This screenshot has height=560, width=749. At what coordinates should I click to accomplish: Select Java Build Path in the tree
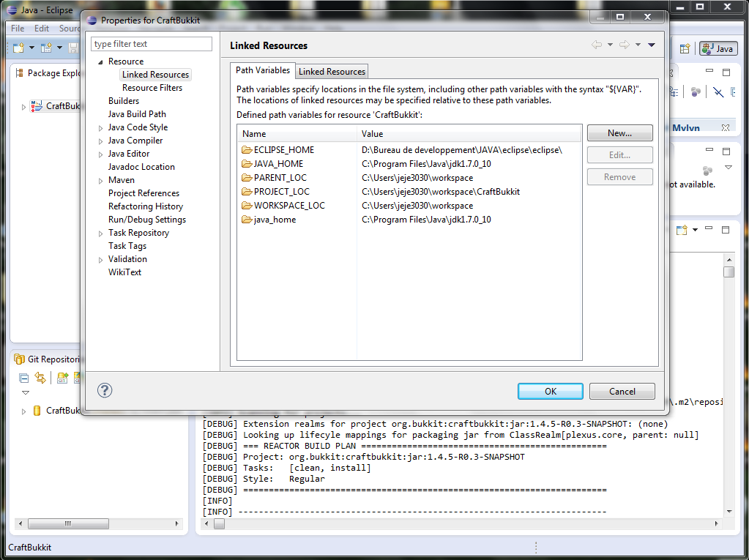tap(137, 114)
